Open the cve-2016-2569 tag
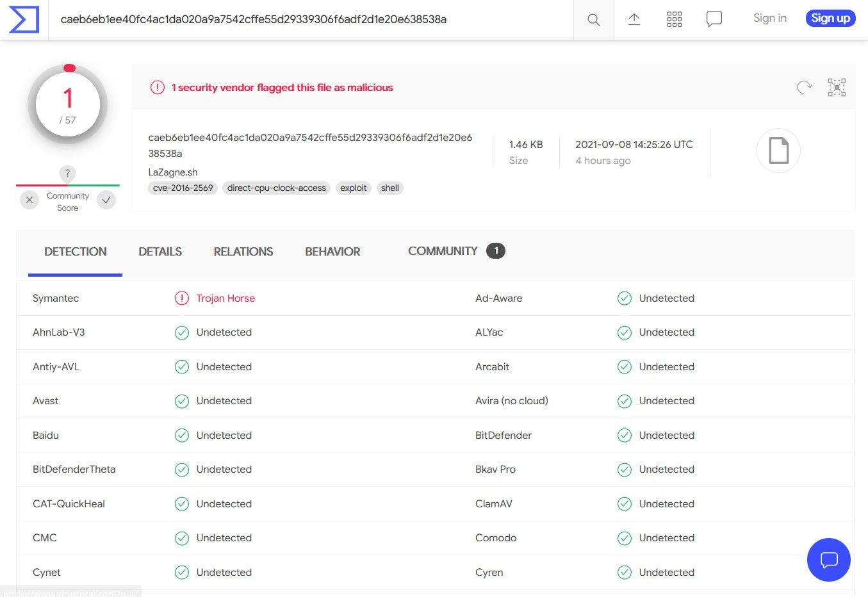 point(183,188)
